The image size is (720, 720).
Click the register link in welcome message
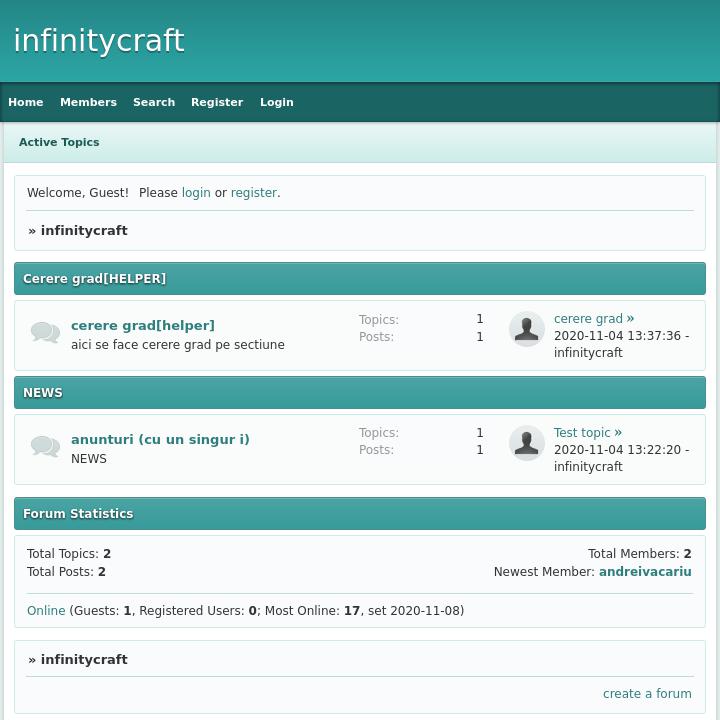point(253,193)
